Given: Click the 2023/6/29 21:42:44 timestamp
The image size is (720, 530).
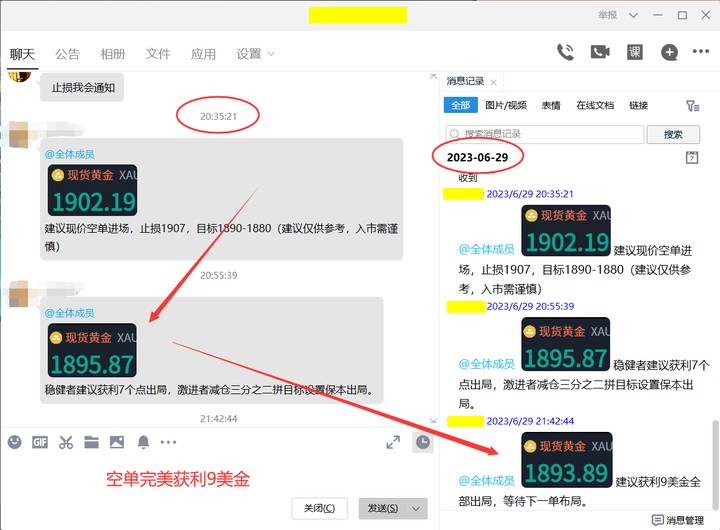Looking at the screenshot, I should [x=530, y=421].
